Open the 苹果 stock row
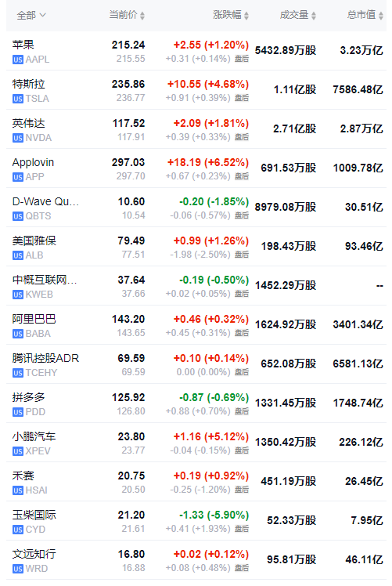This screenshot has width=392, height=586. [x=196, y=51]
